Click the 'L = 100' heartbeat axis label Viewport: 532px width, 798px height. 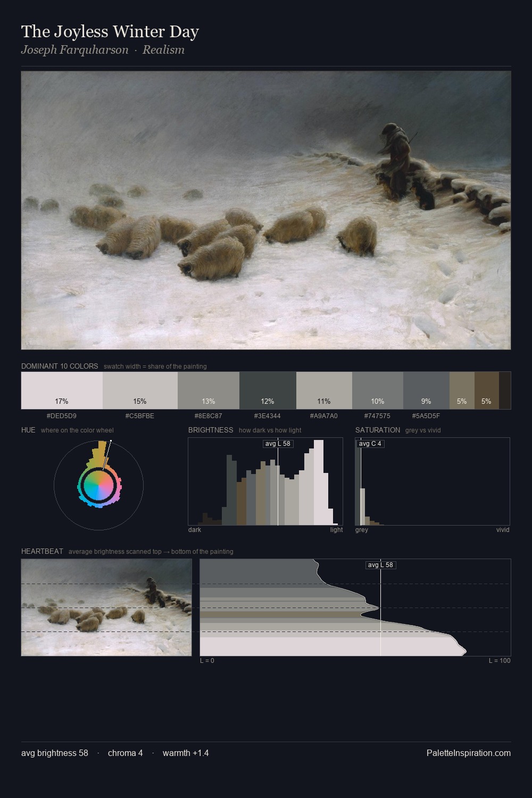500,661
